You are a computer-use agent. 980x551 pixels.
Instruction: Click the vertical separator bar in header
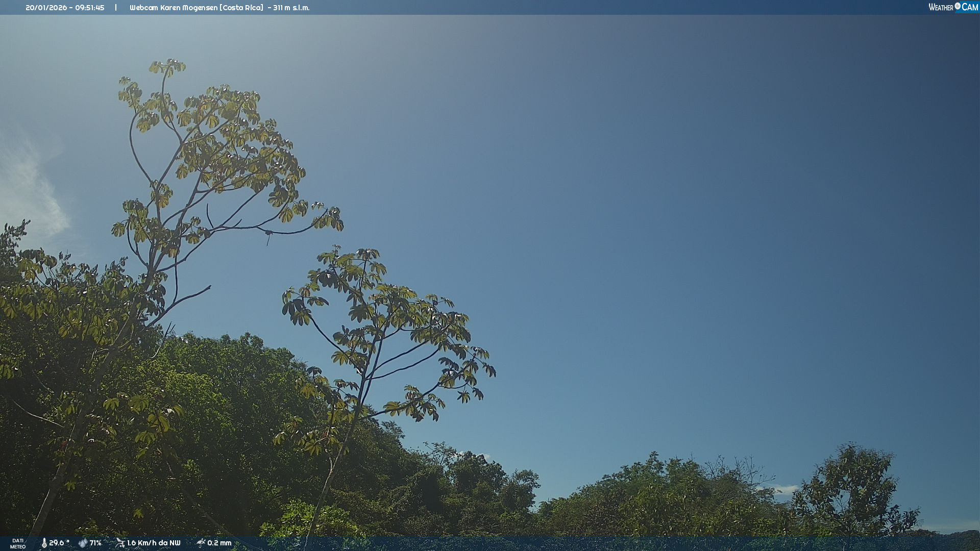point(116,8)
